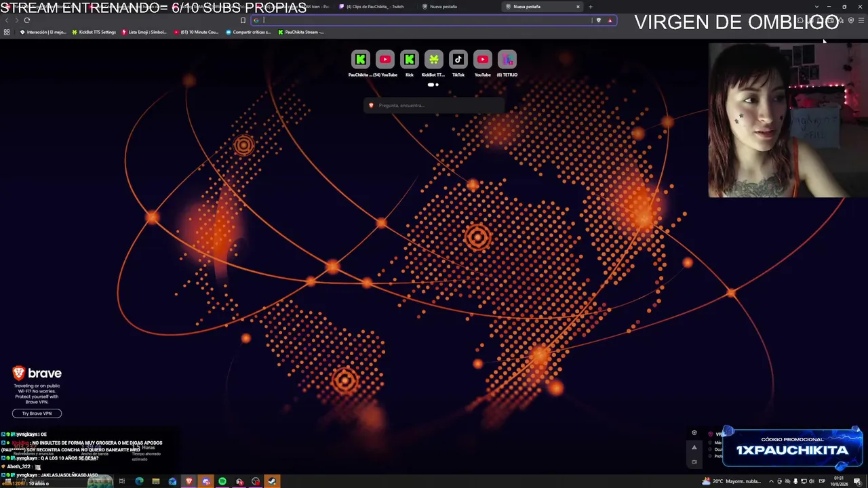Open the PauChikita Stream bookmark
Viewport: 868px width, 488px height.
coord(300,32)
